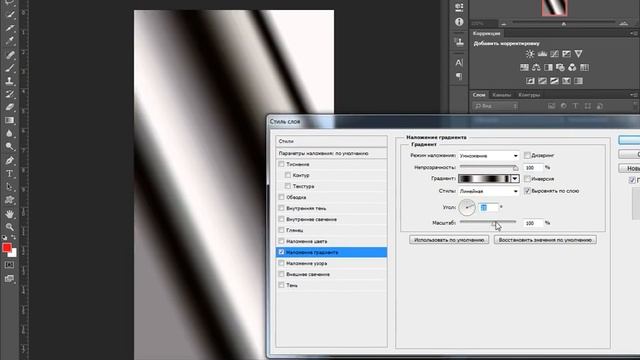Select the Path Selection tool
The image size is (640, 360).
coord(10,187)
